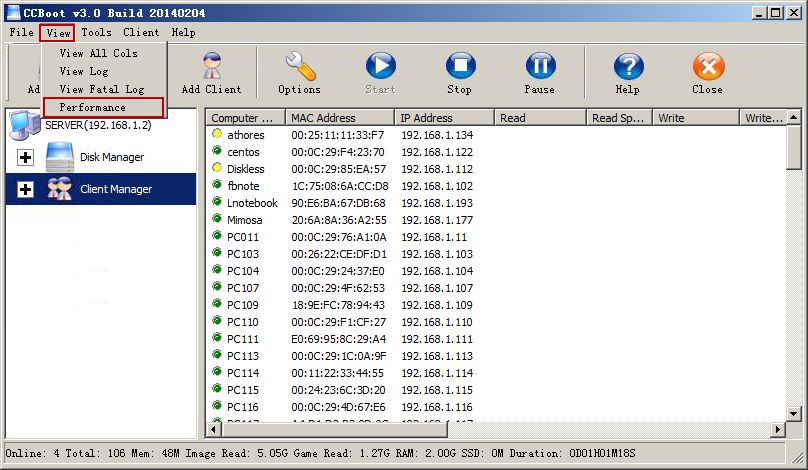Sort by the Write column header
The width and height of the screenshot is (808, 470).
point(696,118)
